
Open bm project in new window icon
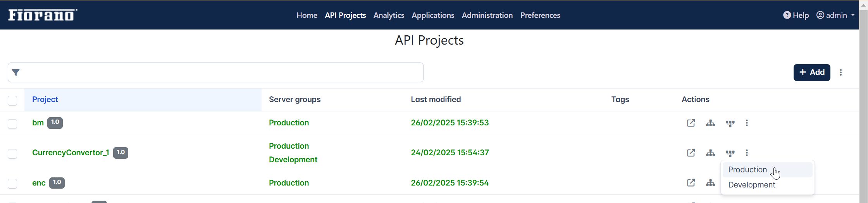click(x=691, y=123)
